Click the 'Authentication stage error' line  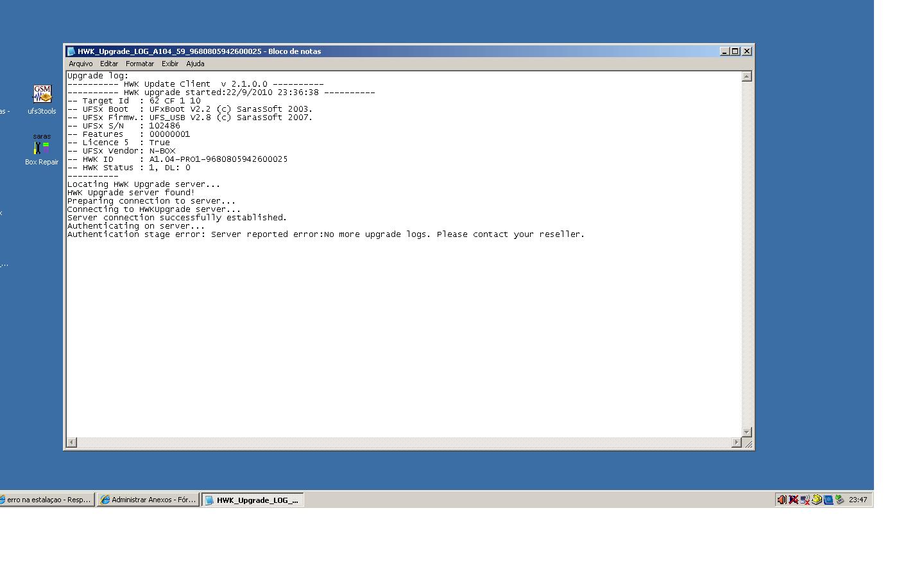[x=326, y=234]
